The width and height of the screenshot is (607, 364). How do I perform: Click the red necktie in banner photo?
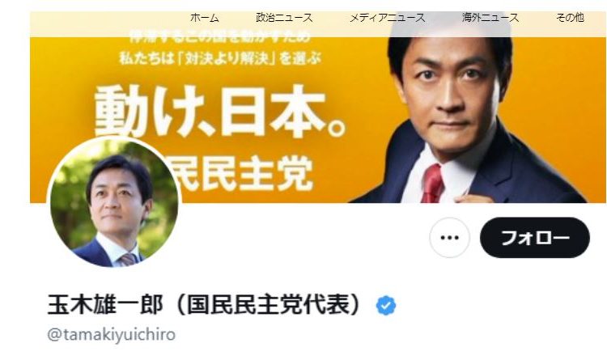point(432,184)
